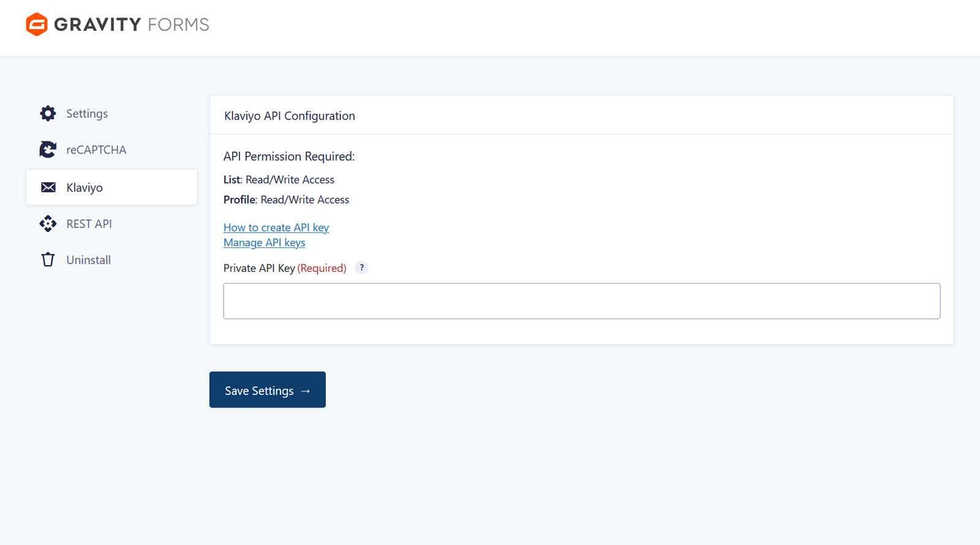Image resolution: width=980 pixels, height=545 pixels.
Task: Click the help question mark icon
Action: tap(361, 268)
